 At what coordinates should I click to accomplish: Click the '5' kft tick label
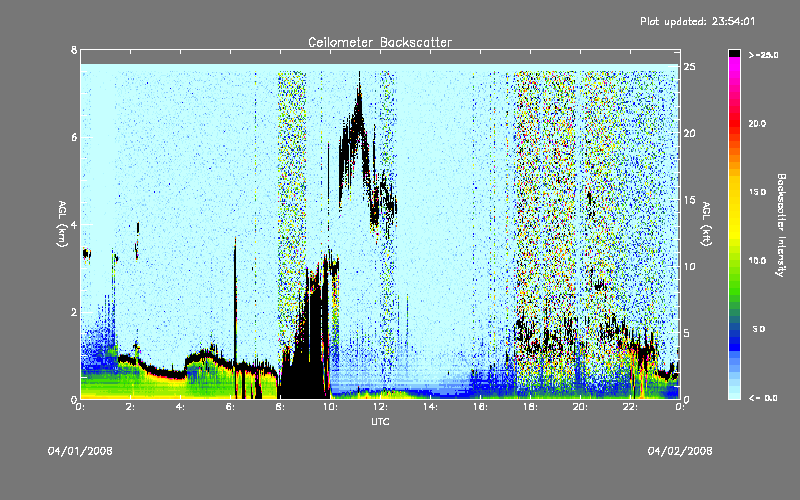[x=686, y=333]
